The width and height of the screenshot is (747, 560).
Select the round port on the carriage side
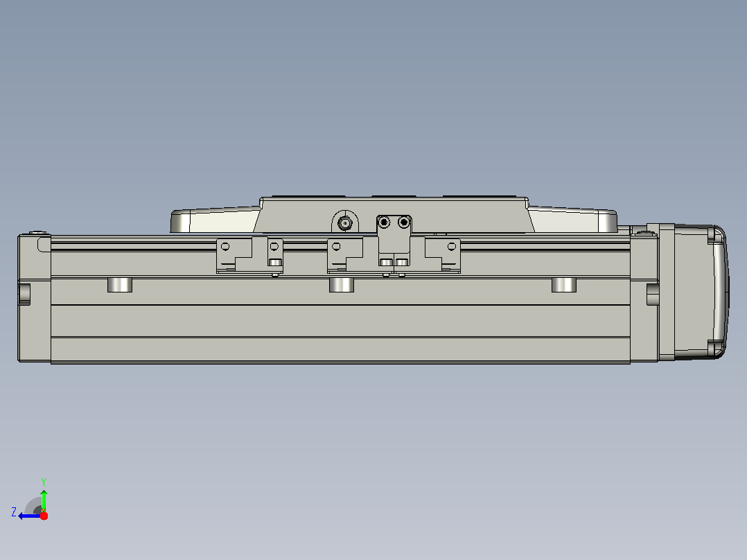(344, 222)
